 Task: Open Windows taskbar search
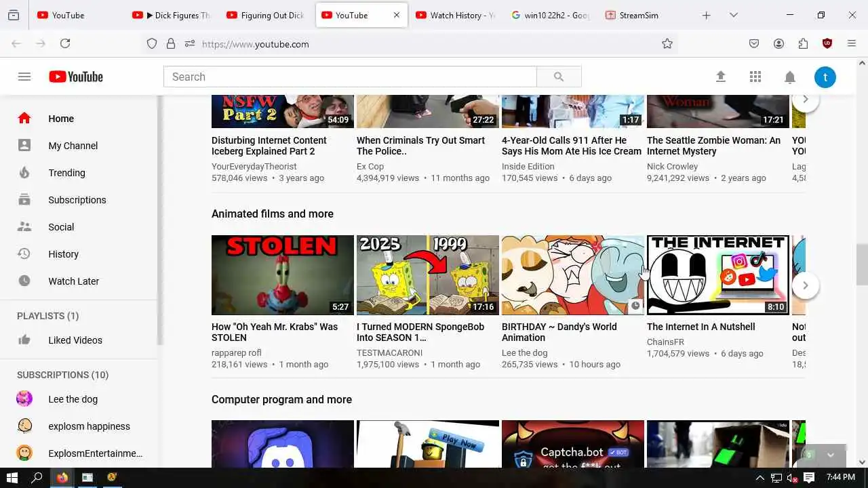(37, 478)
